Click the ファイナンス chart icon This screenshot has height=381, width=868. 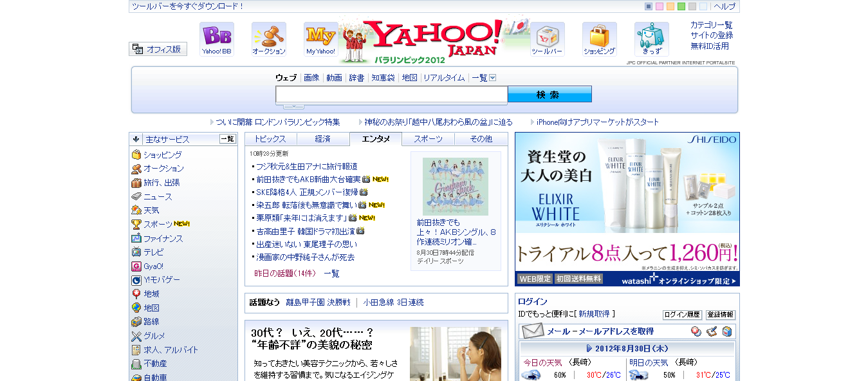(x=136, y=239)
